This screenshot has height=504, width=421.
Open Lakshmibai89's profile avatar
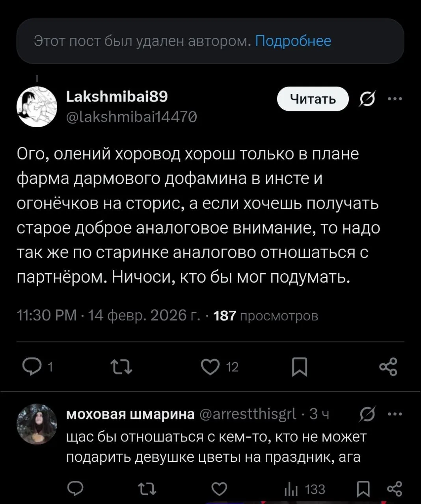point(37,107)
